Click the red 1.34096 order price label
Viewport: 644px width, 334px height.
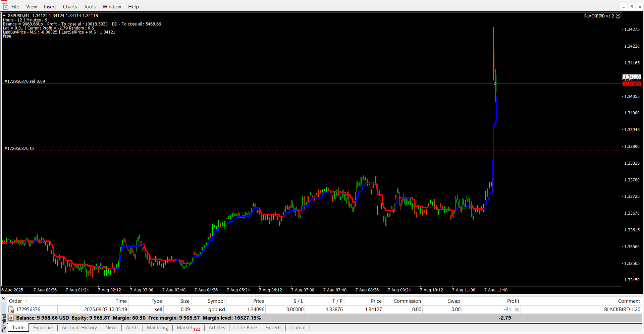point(632,84)
